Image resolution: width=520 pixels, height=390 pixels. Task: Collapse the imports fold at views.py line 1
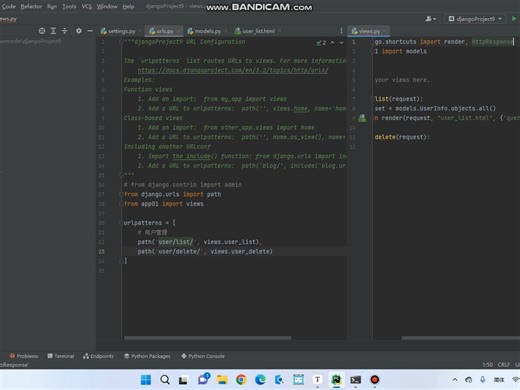pos(372,42)
